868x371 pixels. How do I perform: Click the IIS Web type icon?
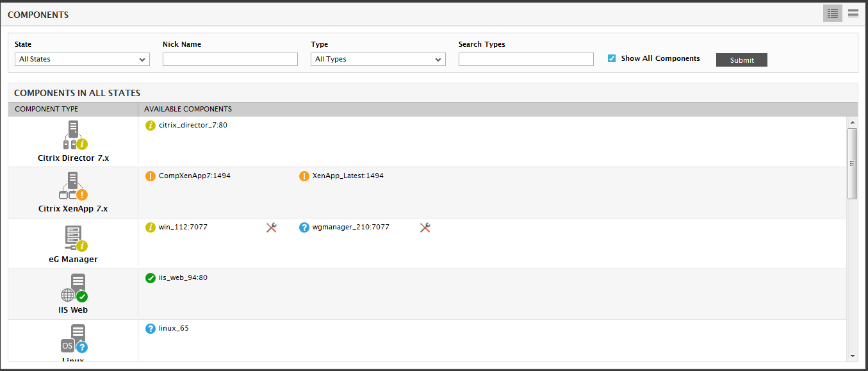coord(74,288)
